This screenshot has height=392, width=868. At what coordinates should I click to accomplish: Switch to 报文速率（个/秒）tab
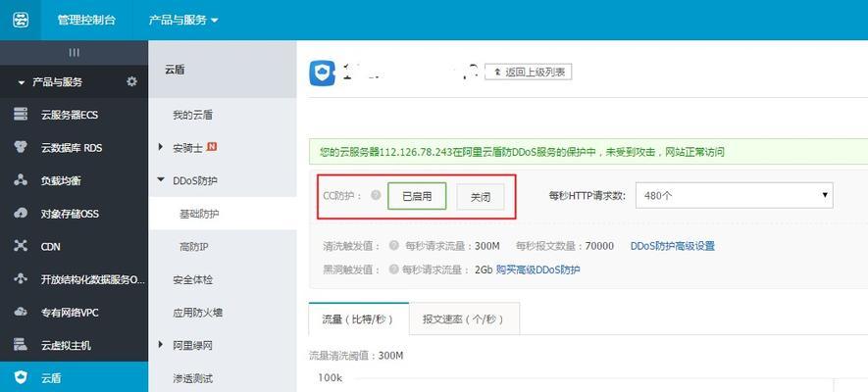(464, 319)
